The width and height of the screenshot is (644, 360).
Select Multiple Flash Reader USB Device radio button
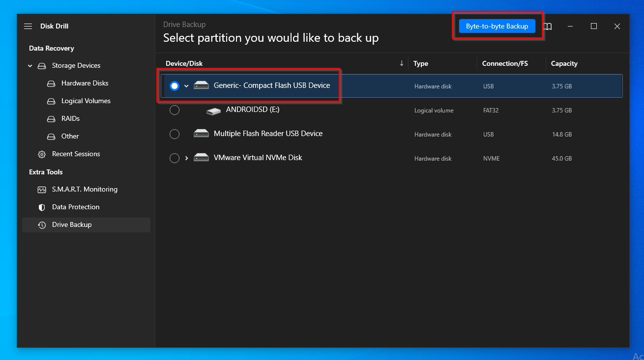tap(175, 134)
